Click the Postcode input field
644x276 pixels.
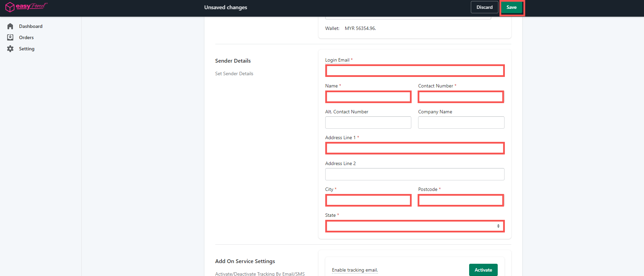click(x=461, y=200)
